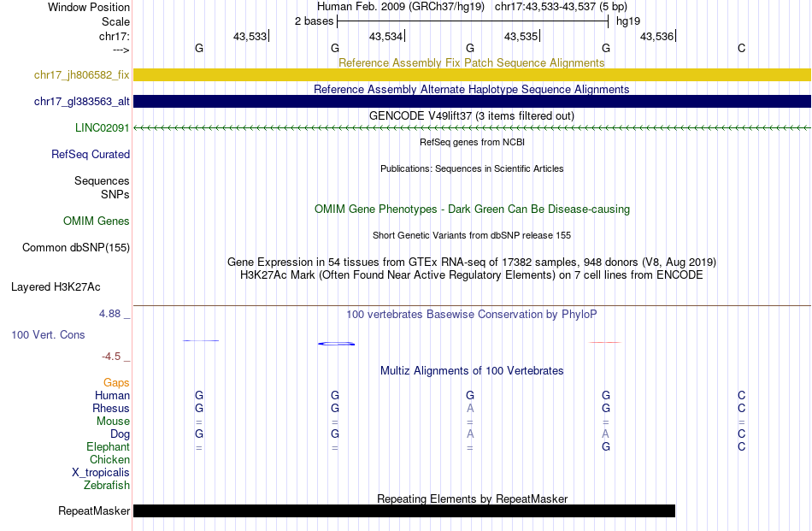Click the Multiz Alignments of 100 Vertebrates title
Viewport: 812px width, 531px height.
point(472,371)
